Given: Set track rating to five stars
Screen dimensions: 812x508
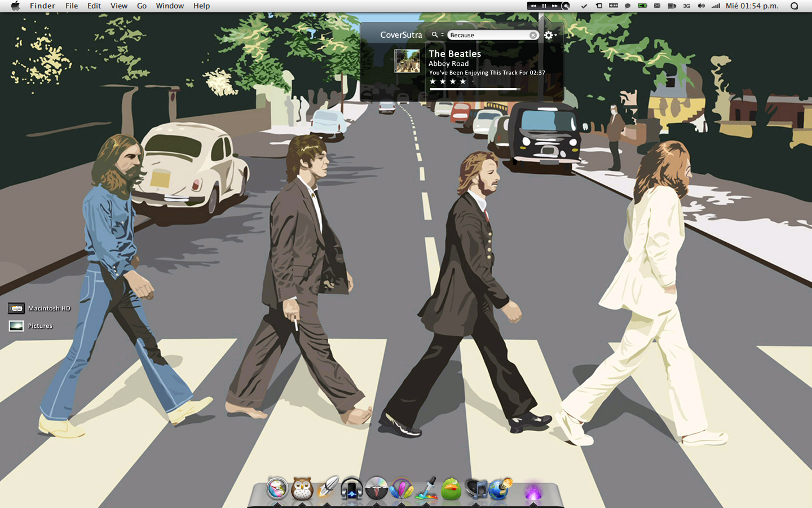Looking at the screenshot, I should click(473, 81).
